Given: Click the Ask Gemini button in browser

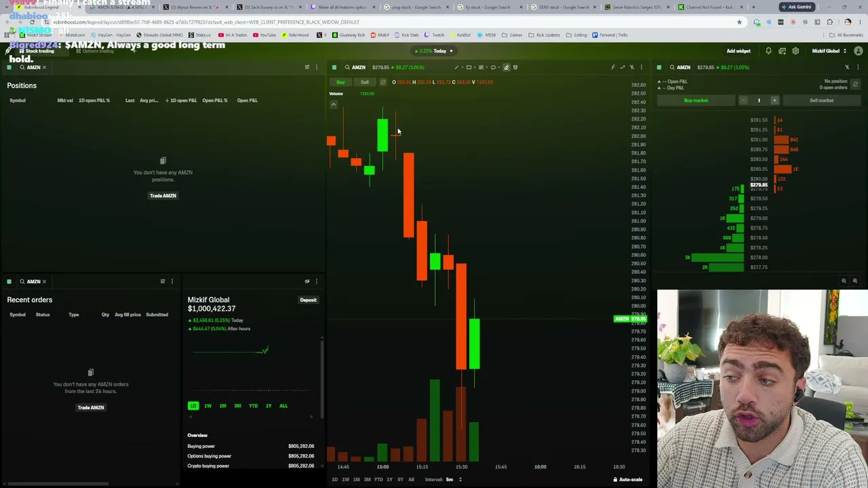Looking at the screenshot, I should point(797,7).
